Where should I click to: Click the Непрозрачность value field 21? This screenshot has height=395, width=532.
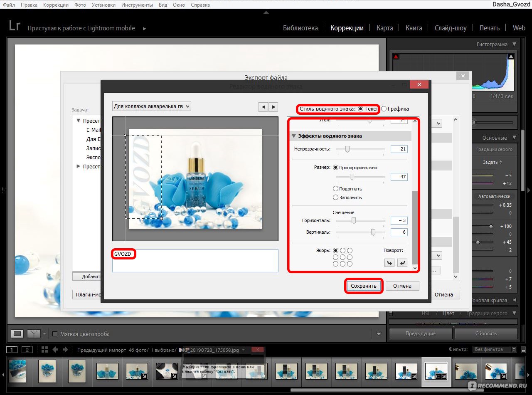click(x=399, y=149)
